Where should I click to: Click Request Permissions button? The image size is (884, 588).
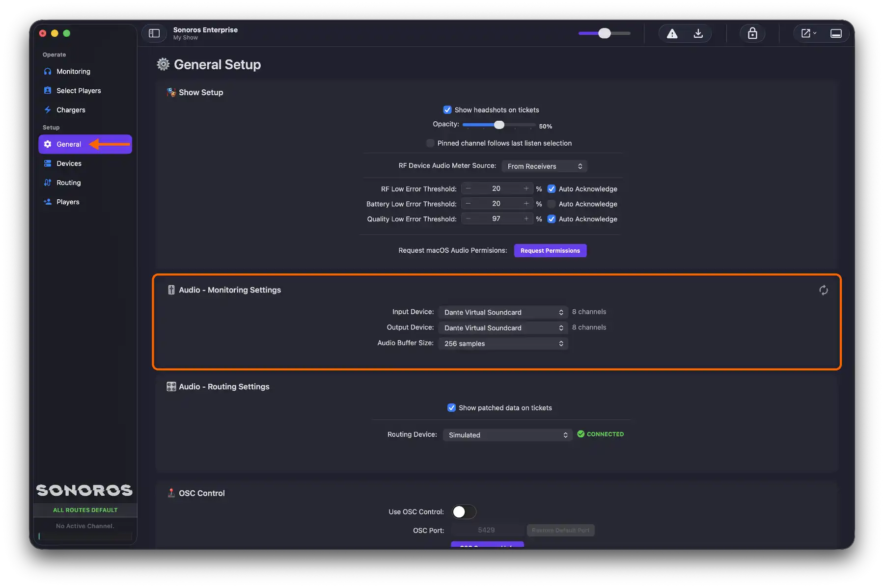[550, 251]
